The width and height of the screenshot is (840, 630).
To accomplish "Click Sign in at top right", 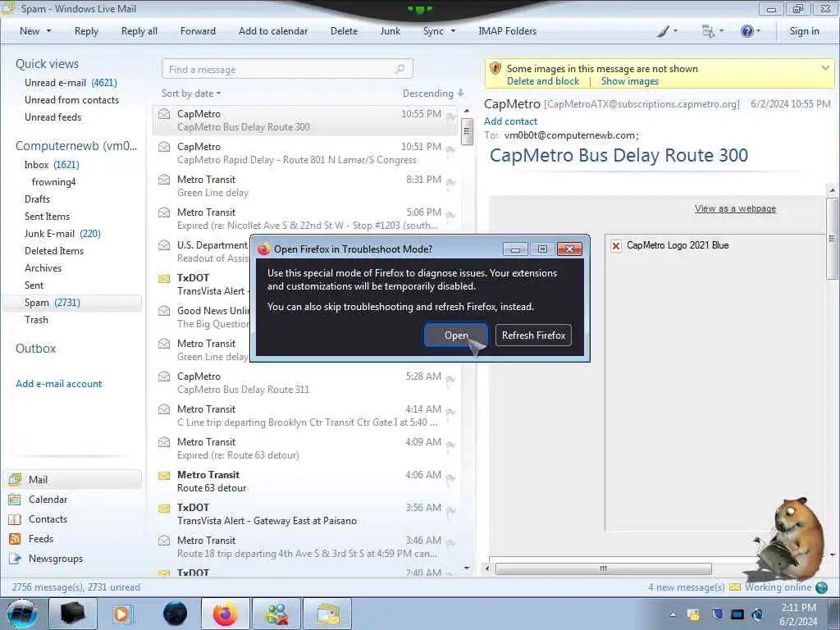I will click(804, 31).
